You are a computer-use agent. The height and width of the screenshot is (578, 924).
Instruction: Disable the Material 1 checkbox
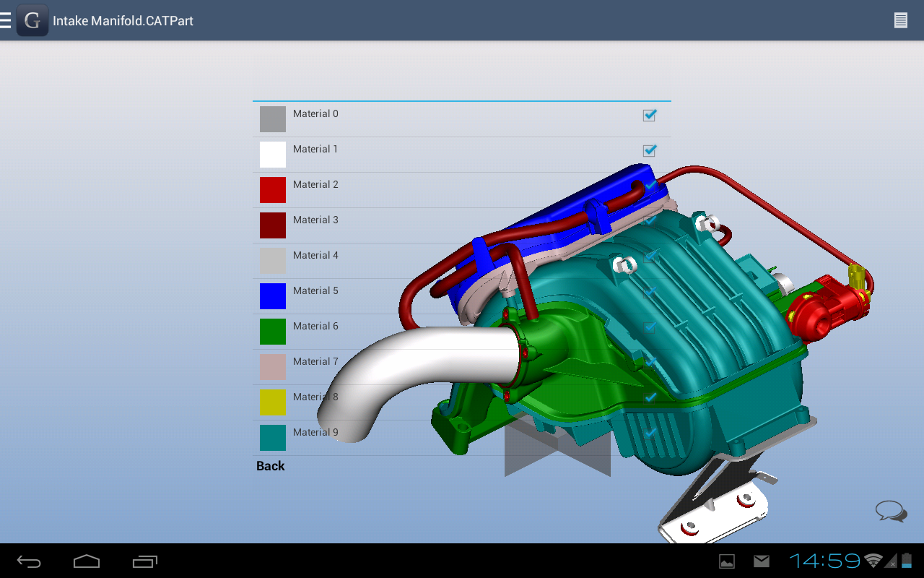[x=649, y=150]
